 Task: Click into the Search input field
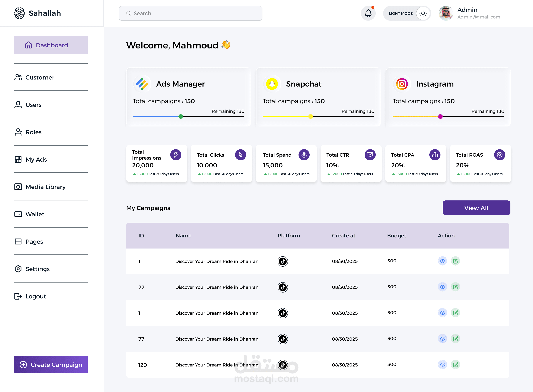pos(190,13)
